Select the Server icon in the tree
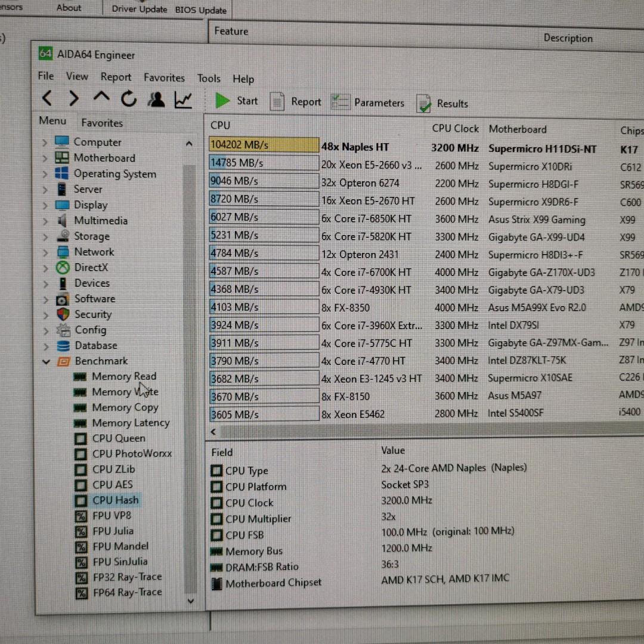Screen dimensions: 644x644 [61, 189]
